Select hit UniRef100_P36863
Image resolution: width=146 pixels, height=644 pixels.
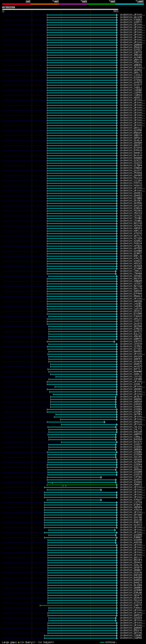coord(131,20)
